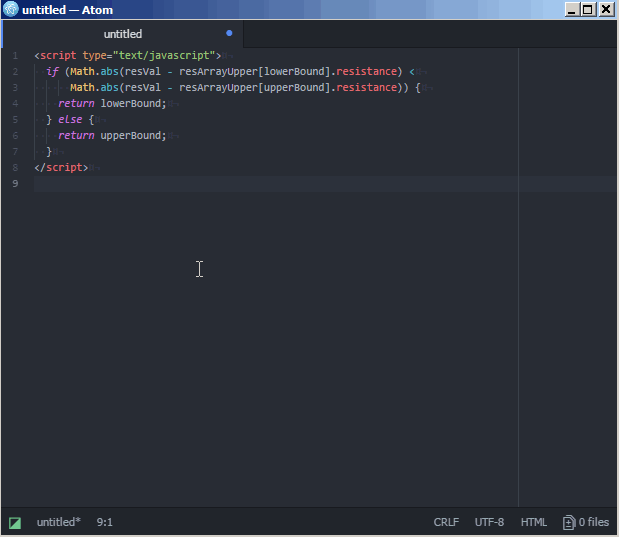Click 'return upperBound;' statement
Image resolution: width=619 pixels, height=537 pixels.
point(112,135)
